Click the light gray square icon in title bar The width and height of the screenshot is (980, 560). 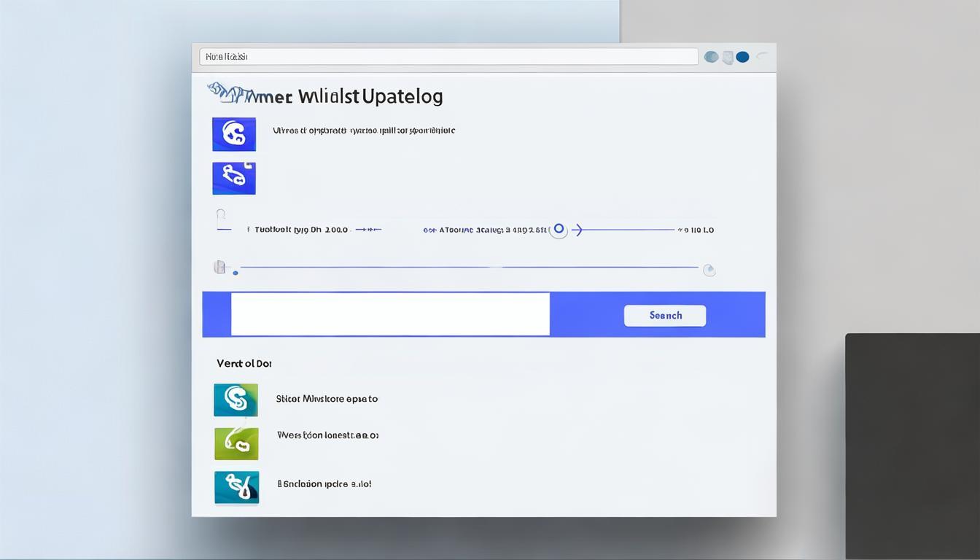click(x=727, y=58)
